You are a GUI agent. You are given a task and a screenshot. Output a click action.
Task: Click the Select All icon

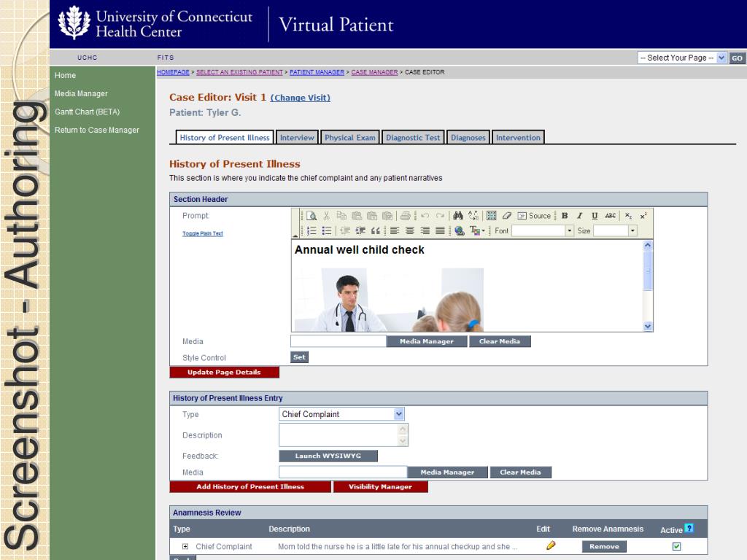491,216
